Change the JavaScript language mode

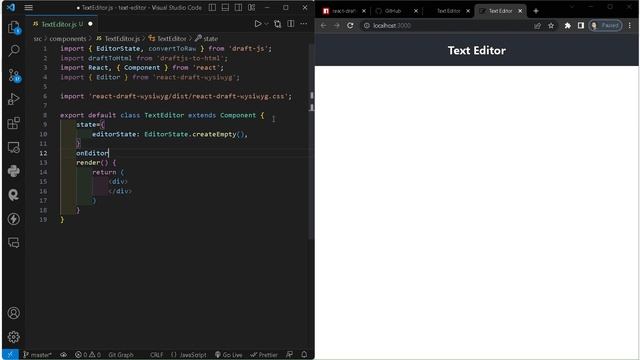tap(189, 355)
